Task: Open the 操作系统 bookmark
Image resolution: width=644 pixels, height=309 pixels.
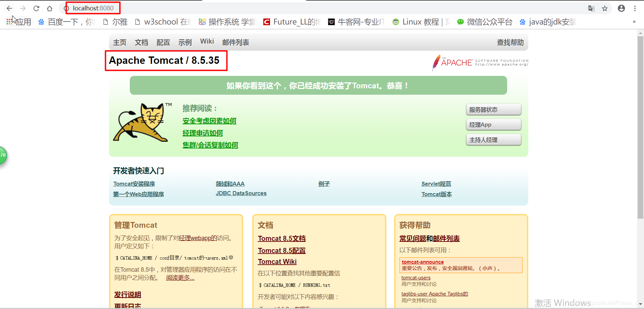Action: coord(227,22)
